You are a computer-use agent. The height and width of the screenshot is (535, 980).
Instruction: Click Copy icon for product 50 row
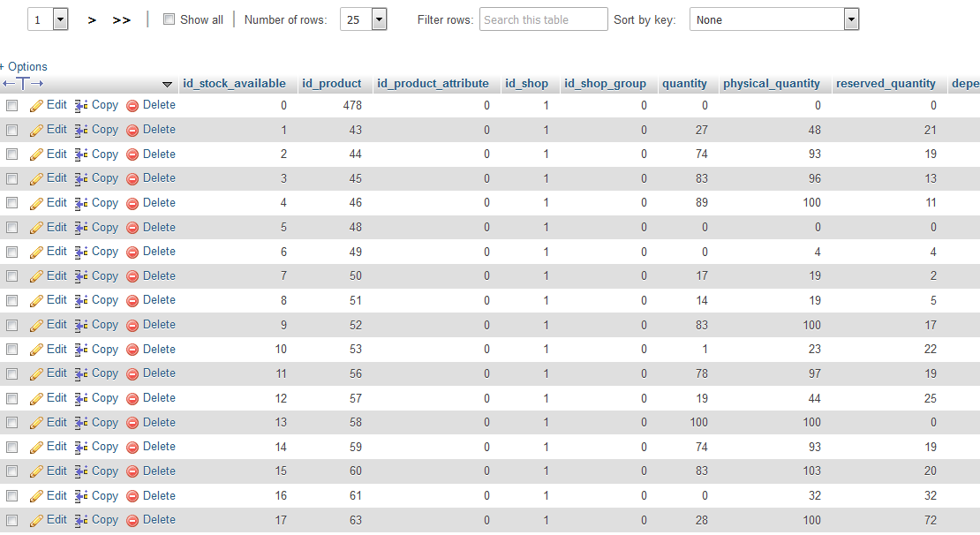pyautogui.click(x=81, y=276)
